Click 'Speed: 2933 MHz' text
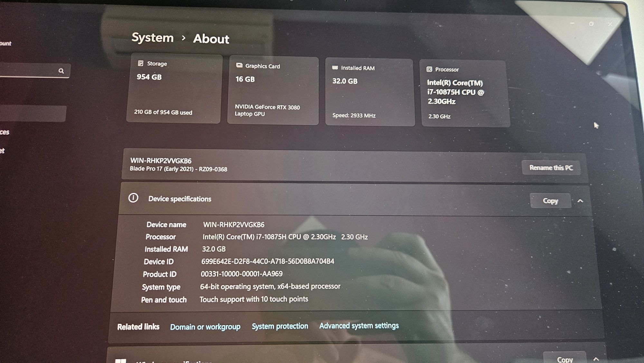Image resolution: width=644 pixels, height=363 pixels. coord(354,115)
